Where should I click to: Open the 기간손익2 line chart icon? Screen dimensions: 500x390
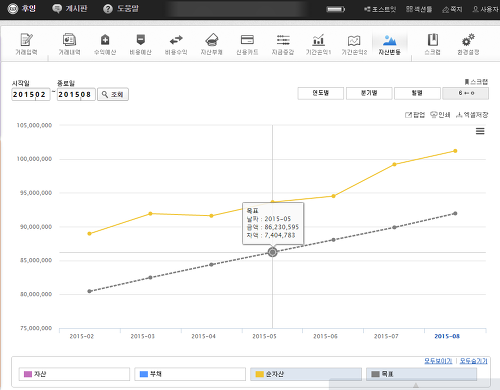coord(354,44)
